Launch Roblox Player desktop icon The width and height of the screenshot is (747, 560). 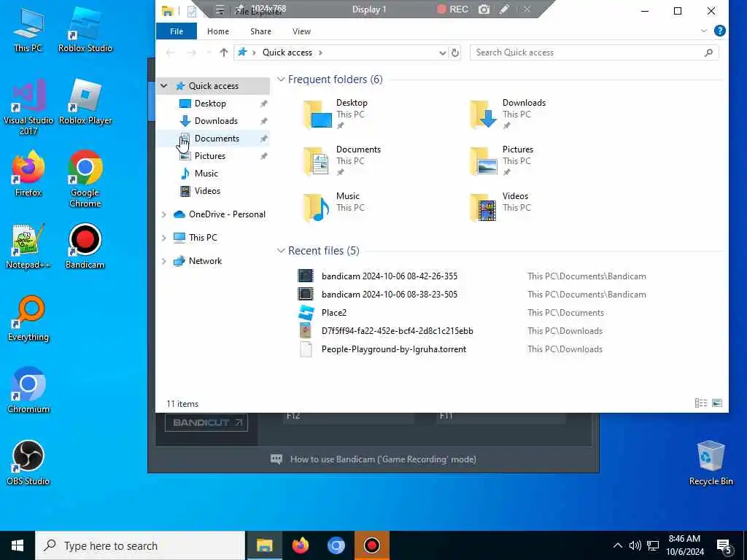[85, 102]
